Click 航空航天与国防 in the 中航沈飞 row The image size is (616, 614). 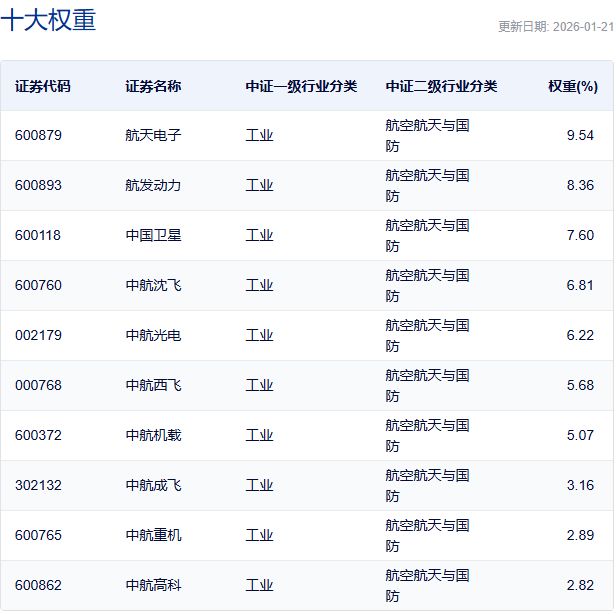click(427, 285)
